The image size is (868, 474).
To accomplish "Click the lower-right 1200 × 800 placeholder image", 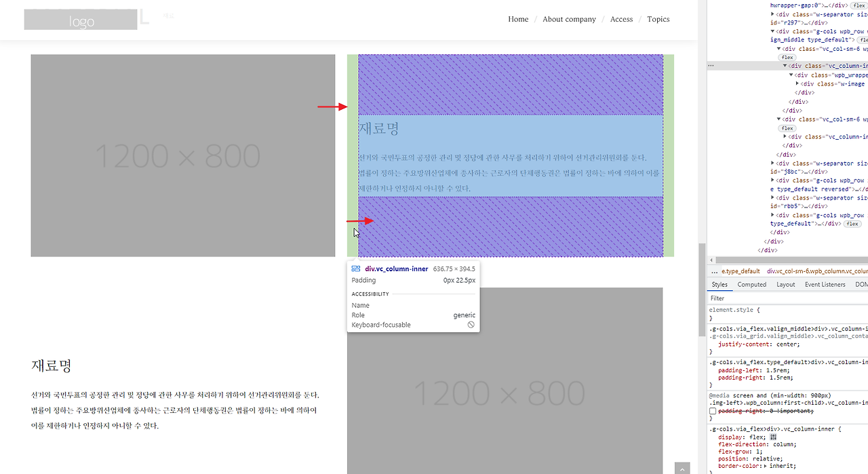I will click(x=505, y=380).
